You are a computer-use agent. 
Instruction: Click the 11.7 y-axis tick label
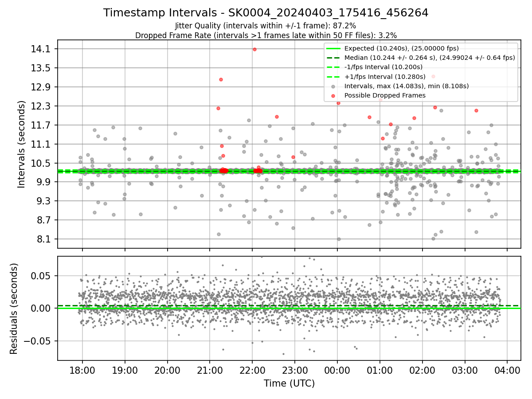click(41, 125)
